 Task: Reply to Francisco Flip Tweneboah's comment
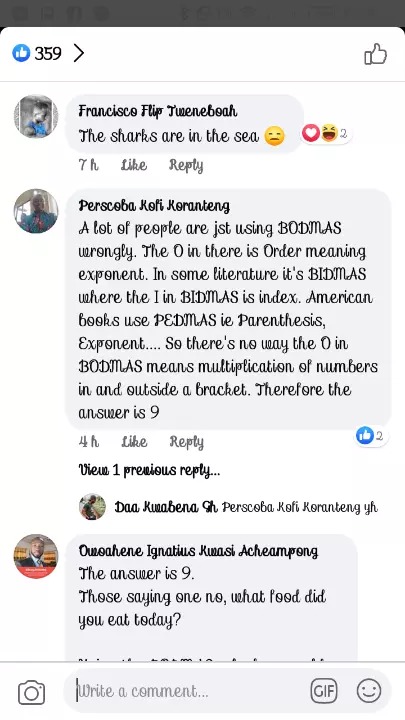point(186,165)
